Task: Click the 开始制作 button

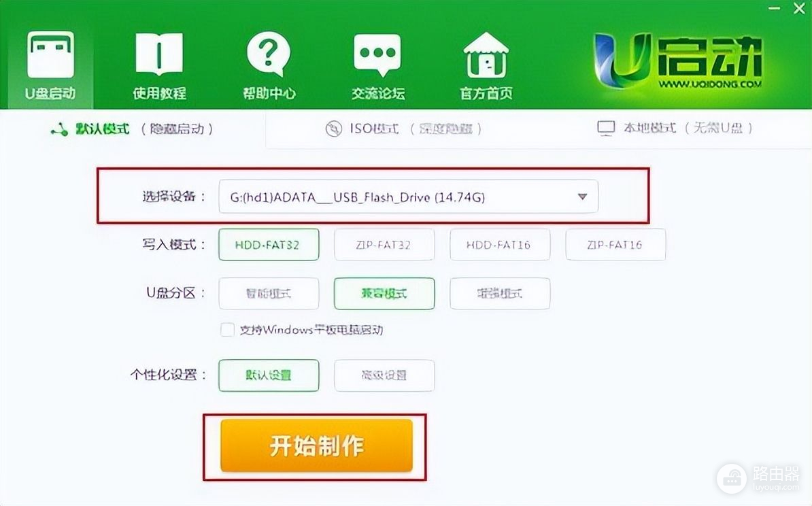Action: point(316,446)
